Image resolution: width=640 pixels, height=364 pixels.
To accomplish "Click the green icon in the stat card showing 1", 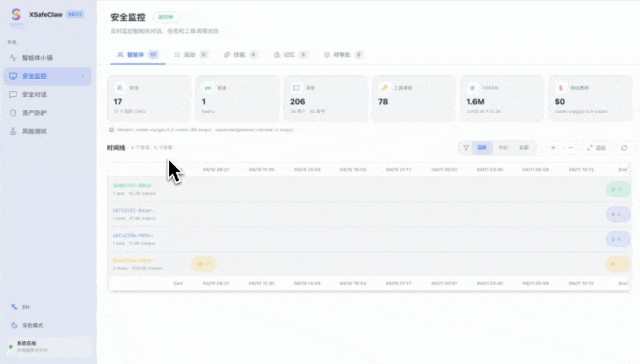I will [208, 88].
